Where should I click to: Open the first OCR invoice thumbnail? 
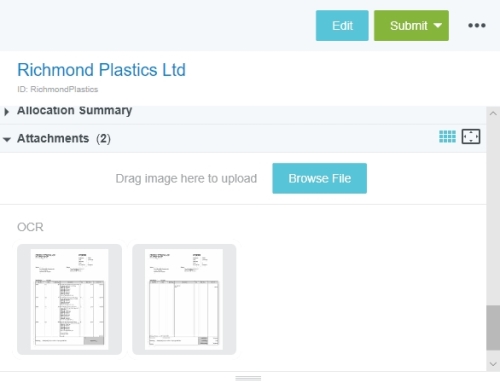pyautogui.click(x=69, y=299)
